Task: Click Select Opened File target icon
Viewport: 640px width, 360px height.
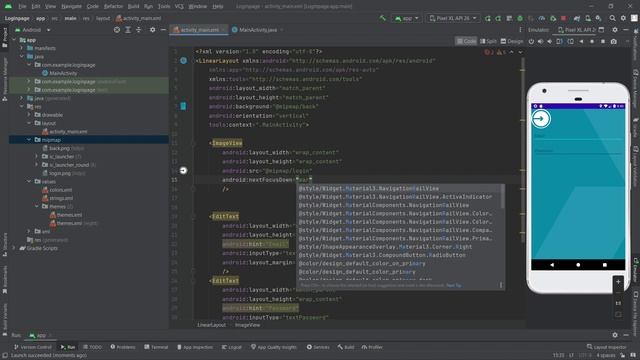Action: [117, 30]
